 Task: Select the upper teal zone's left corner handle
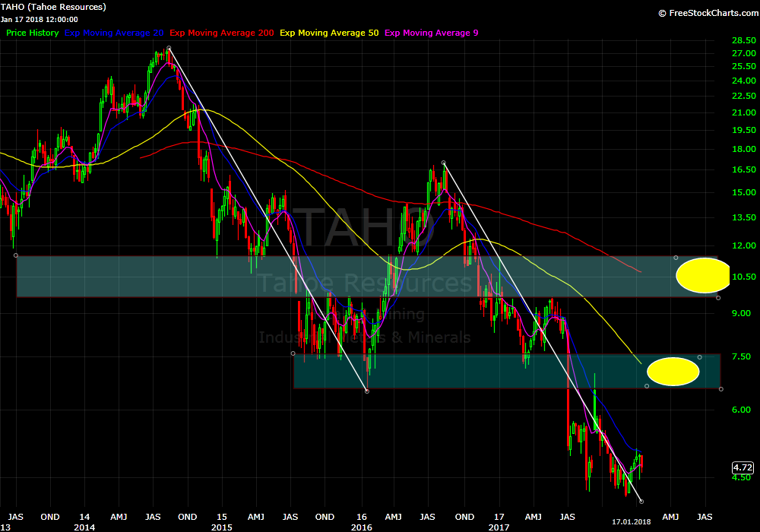click(16, 255)
